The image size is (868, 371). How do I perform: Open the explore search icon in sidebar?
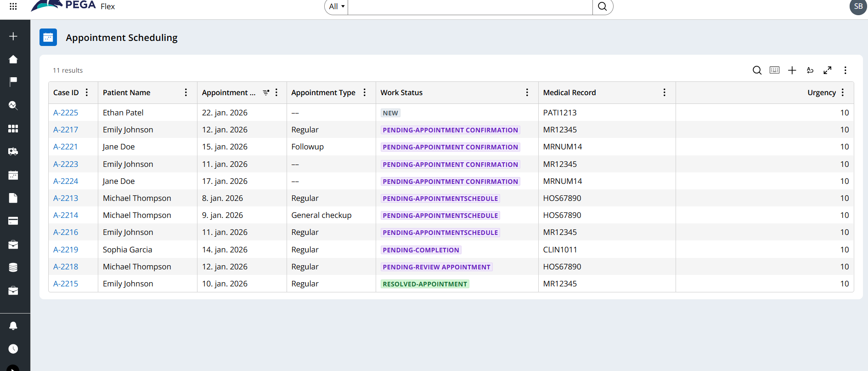tap(13, 106)
